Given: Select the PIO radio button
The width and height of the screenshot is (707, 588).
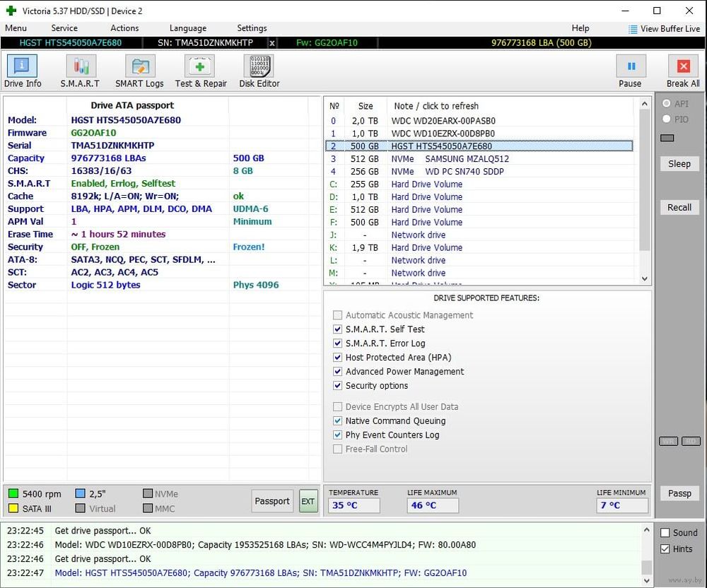Looking at the screenshot, I should pos(667,119).
